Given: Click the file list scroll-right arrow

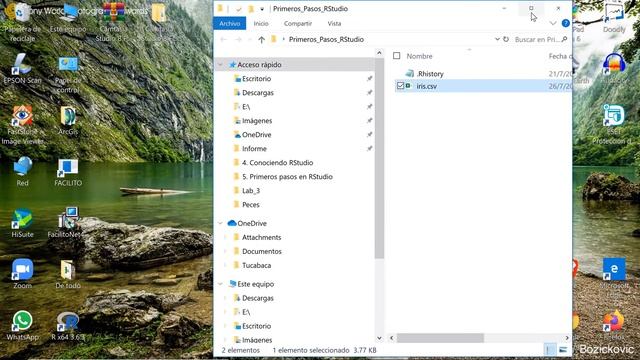Looking at the screenshot, I should point(567,338).
